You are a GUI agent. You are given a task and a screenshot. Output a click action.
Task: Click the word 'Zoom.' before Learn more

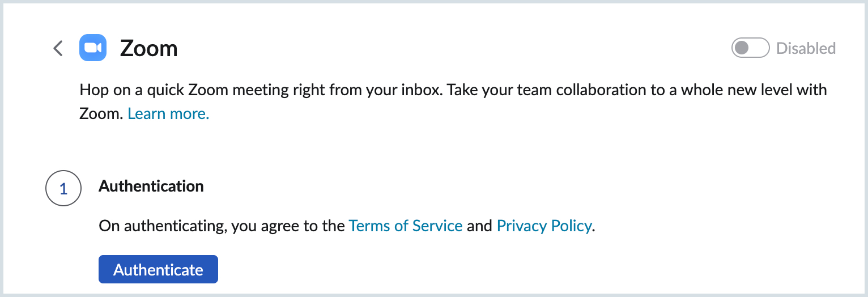click(101, 114)
